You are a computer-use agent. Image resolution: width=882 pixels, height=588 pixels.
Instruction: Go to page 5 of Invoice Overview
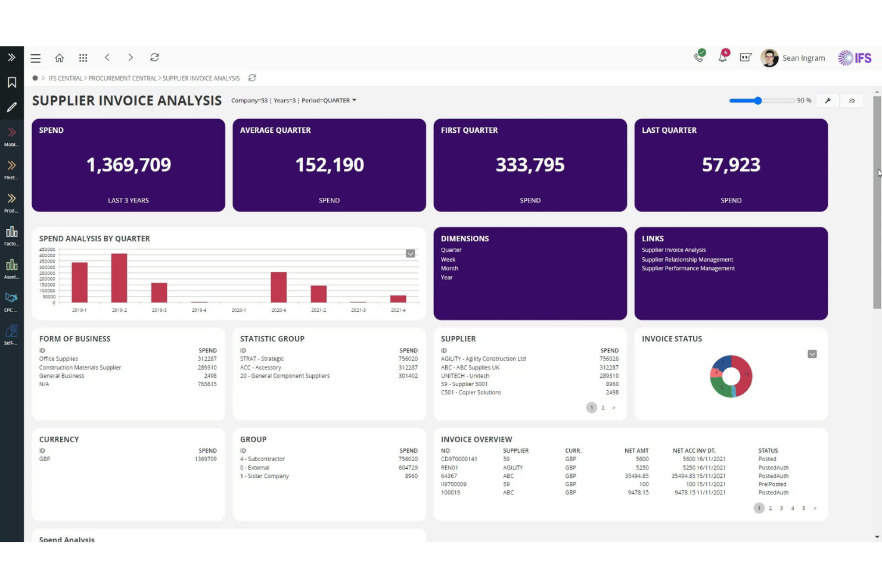click(803, 508)
